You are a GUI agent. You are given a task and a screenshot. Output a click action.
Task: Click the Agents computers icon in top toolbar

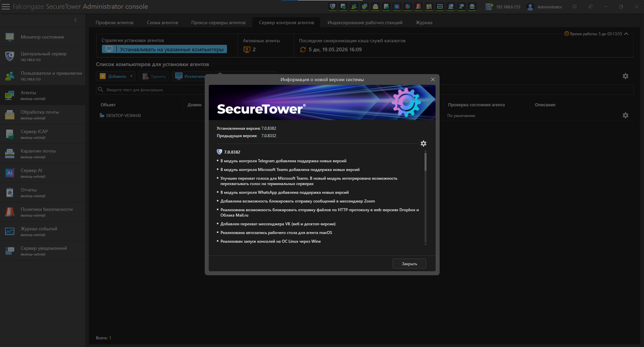[365, 6]
